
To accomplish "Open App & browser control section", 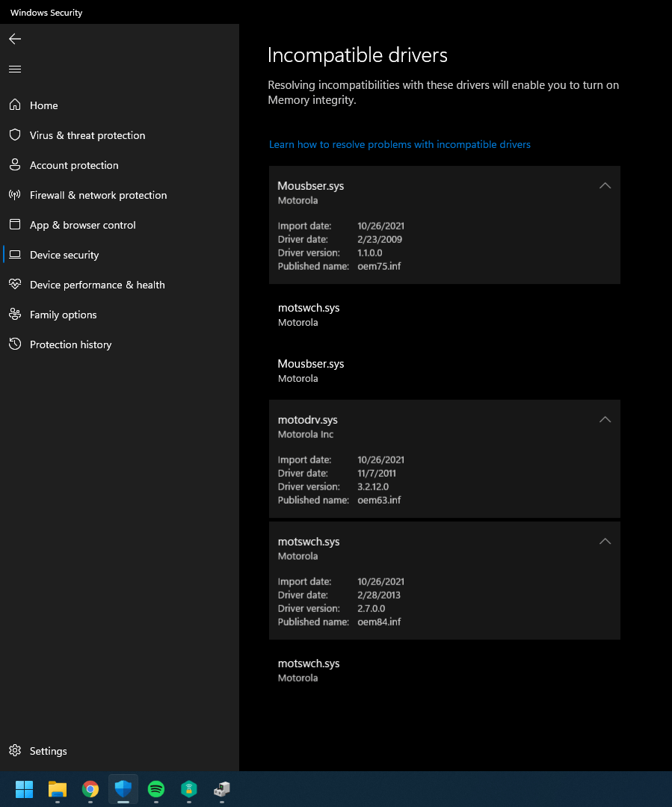I will [x=83, y=225].
